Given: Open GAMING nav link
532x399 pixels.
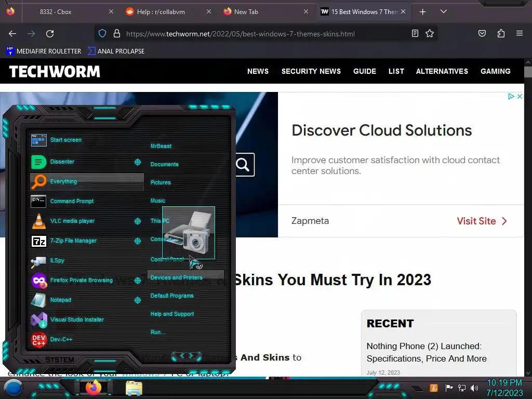Looking at the screenshot, I should (x=495, y=71).
